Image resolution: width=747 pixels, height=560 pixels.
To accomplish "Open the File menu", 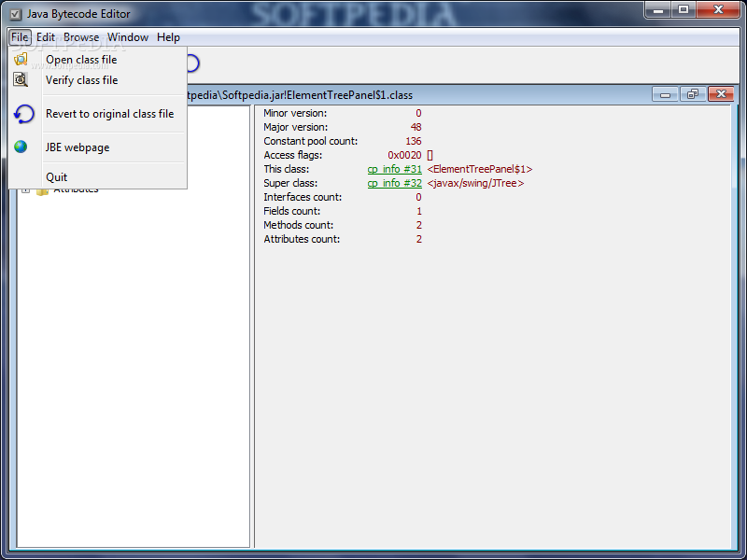I will (20, 37).
